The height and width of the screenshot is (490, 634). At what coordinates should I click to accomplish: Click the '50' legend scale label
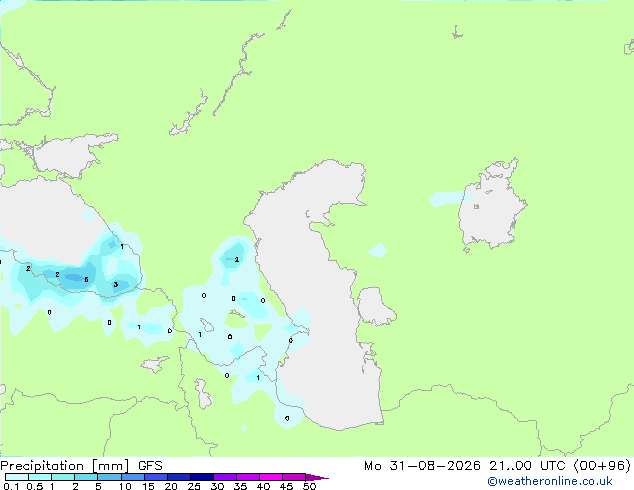(309, 486)
